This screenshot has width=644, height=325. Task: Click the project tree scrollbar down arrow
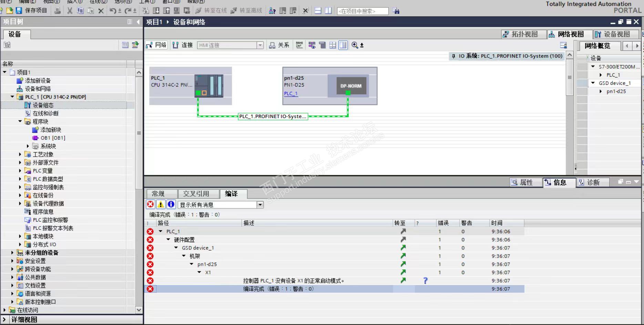click(139, 310)
